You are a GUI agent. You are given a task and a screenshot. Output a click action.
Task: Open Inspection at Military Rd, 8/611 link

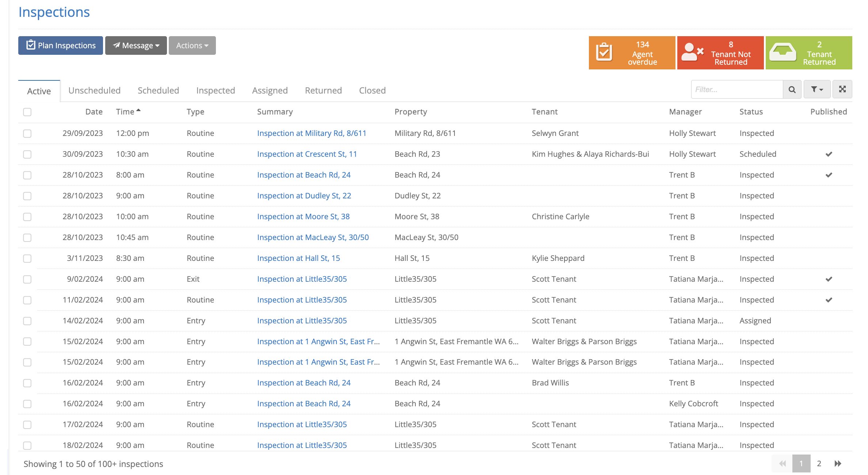click(x=312, y=133)
